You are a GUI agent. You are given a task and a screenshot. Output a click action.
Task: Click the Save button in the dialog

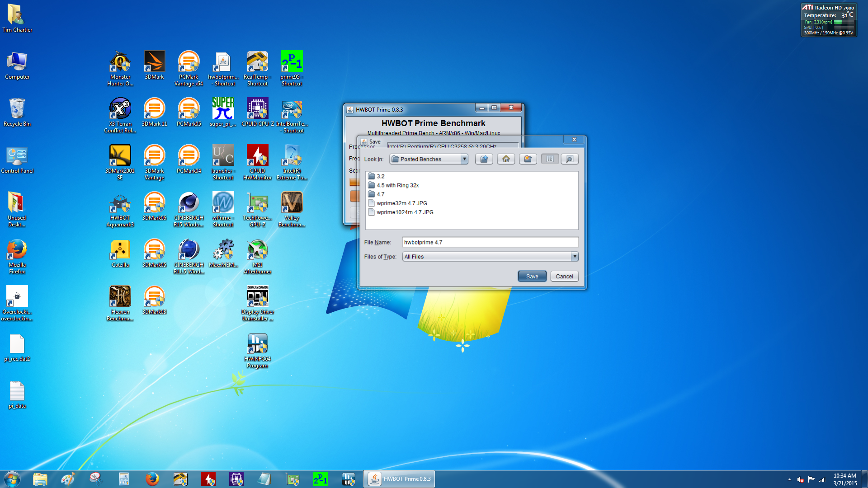pos(532,276)
